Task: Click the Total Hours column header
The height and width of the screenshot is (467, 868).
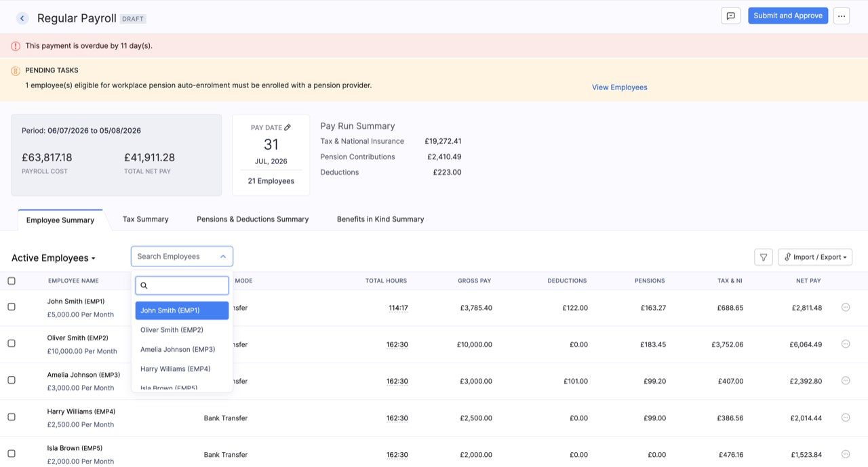Action: tap(386, 281)
